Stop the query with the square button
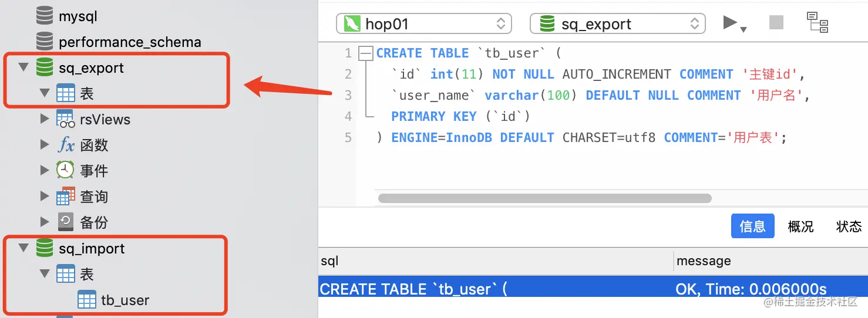Viewport: 868px width, 318px height. coord(776,23)
